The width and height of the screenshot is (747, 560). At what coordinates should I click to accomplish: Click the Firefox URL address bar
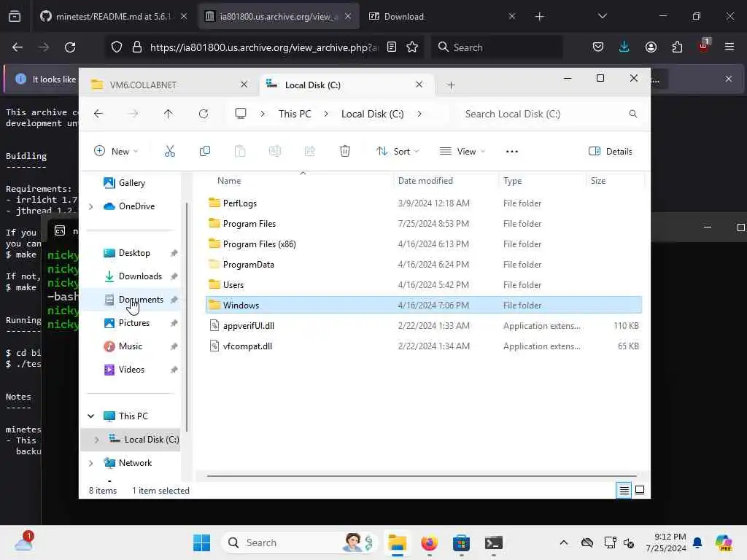click(x=264, y=47)
